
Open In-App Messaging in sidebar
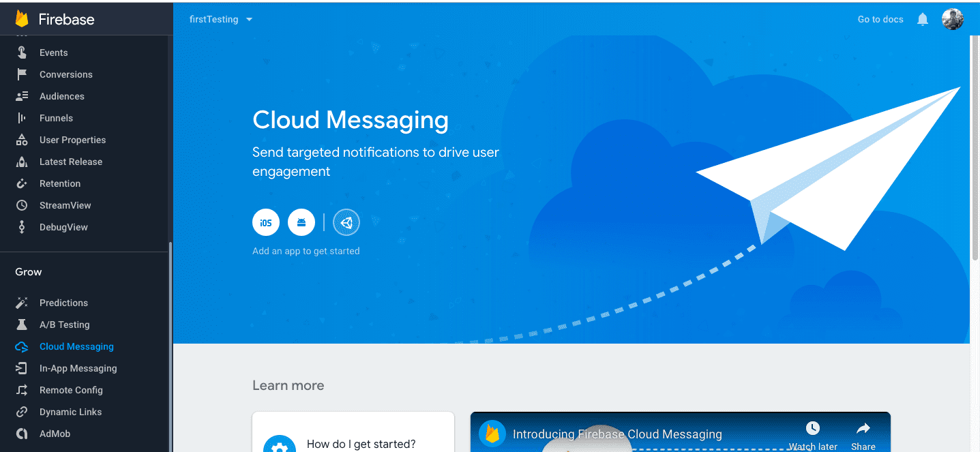click(78, 368)
